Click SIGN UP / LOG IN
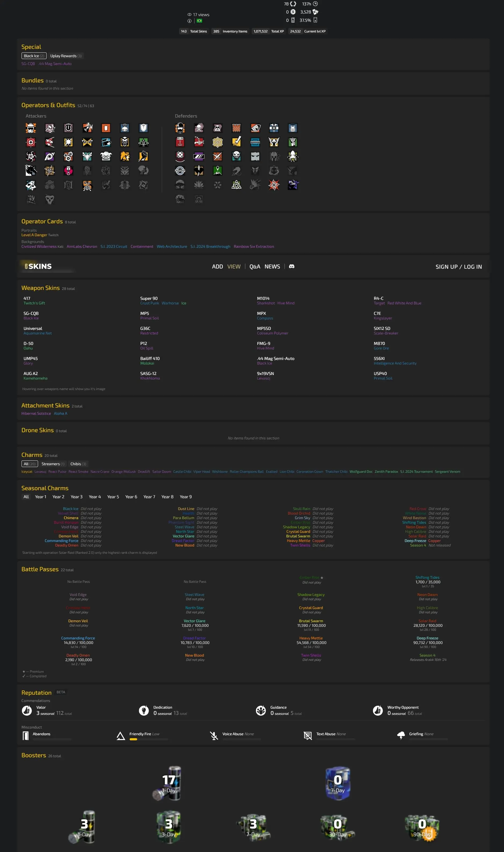504x852 pixels. coord(458,267)
